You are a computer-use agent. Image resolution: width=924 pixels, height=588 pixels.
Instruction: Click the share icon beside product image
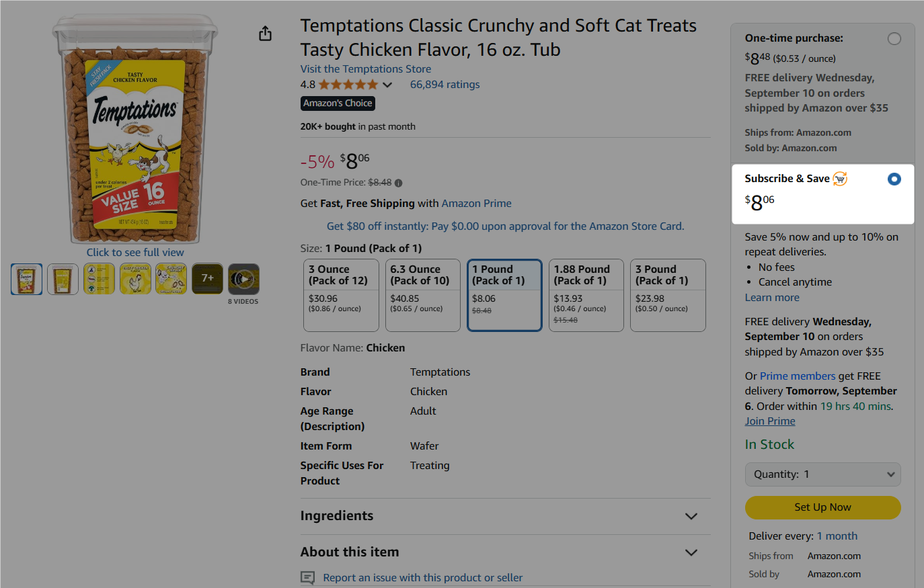(266, 34)
